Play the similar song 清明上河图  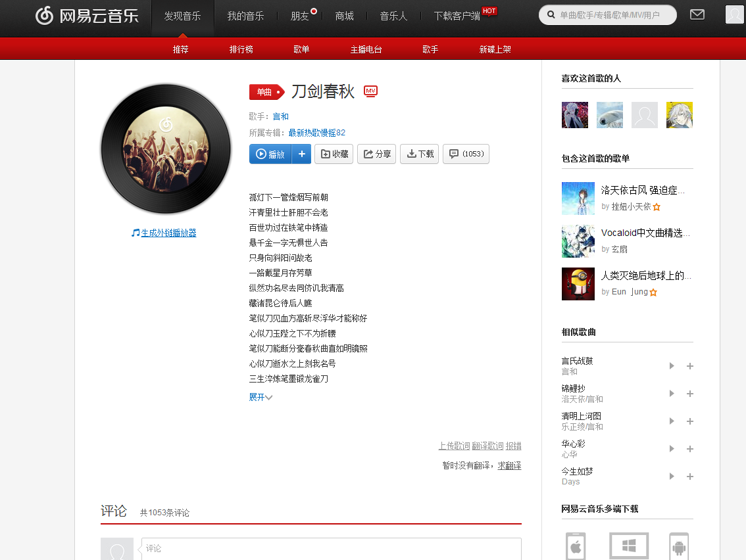point(672,421)
